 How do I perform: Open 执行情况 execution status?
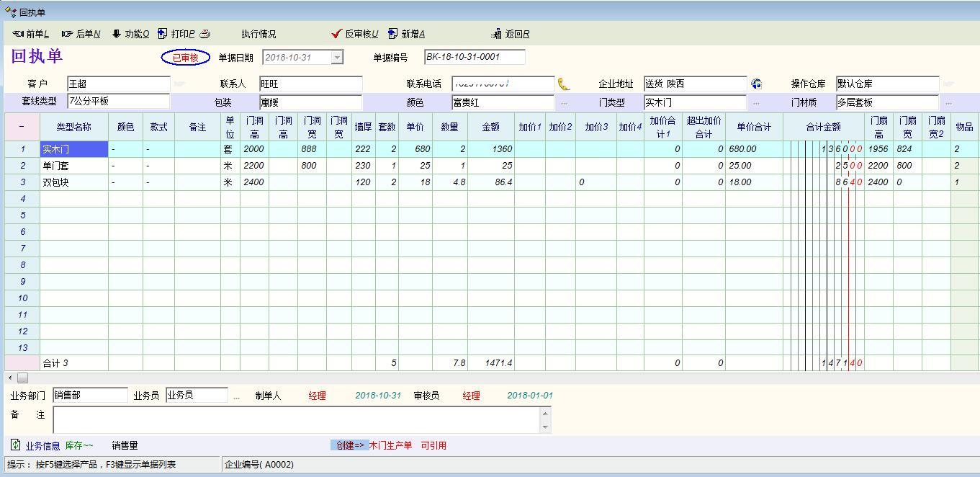pos(259,34)
